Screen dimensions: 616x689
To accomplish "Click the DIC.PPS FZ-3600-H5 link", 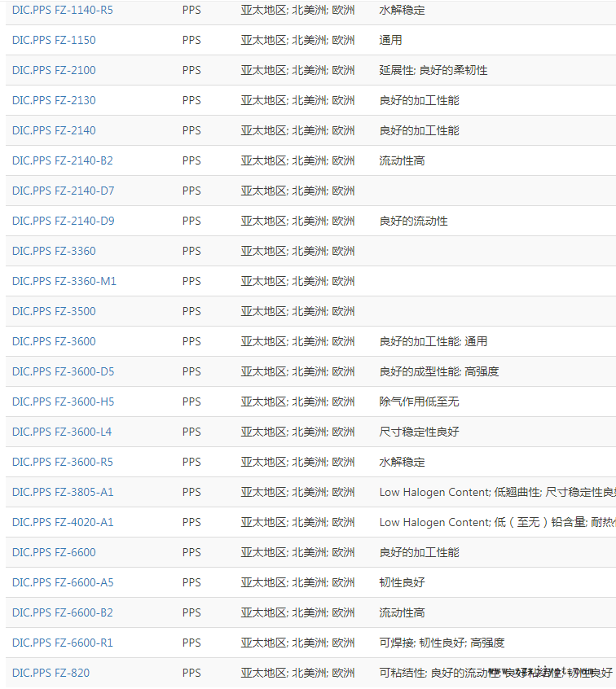I will tap(63, 402).
